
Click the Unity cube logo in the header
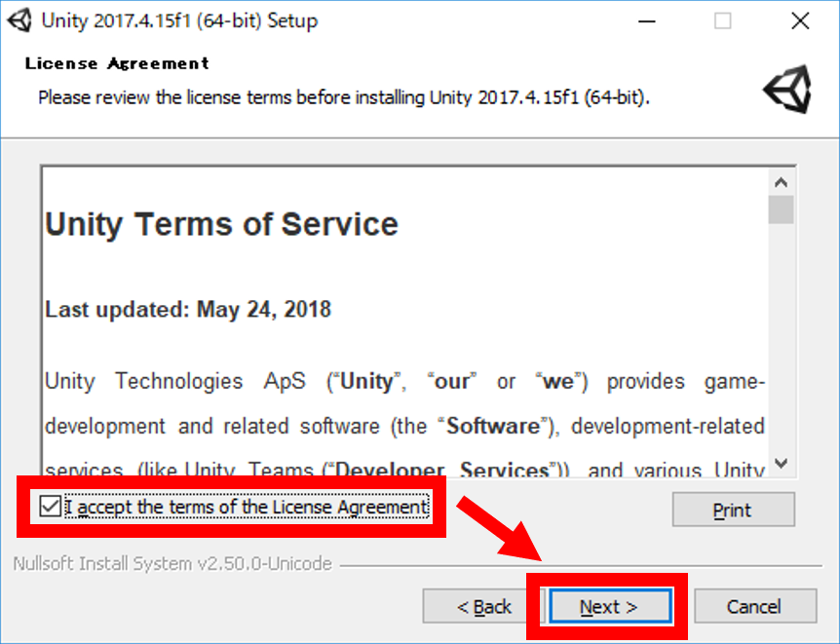(786, 91)
